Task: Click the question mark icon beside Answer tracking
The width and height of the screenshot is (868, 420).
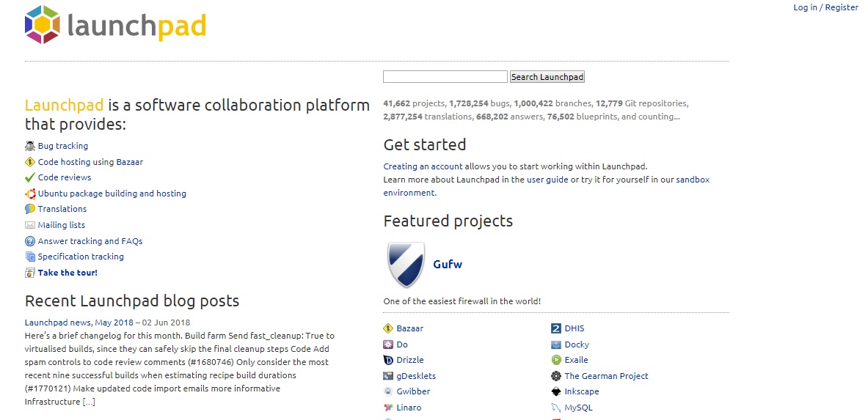Action: point(30,241)
